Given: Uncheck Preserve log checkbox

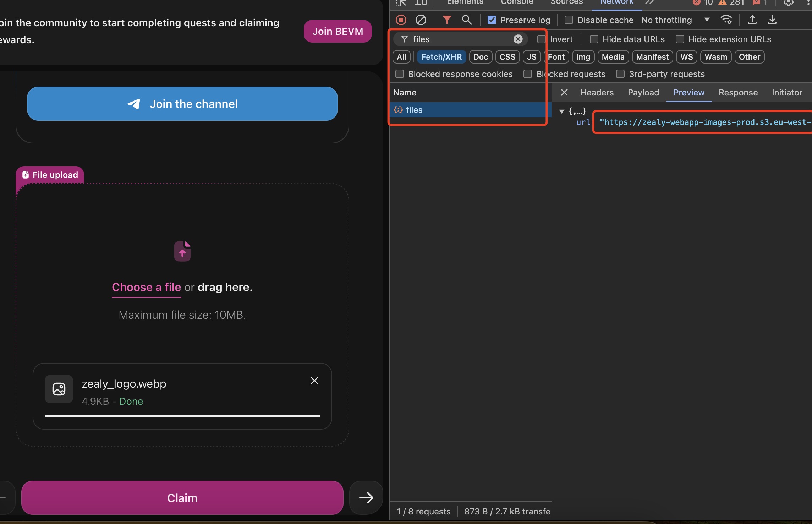Looking at the screenshot, I should [492, 20].
